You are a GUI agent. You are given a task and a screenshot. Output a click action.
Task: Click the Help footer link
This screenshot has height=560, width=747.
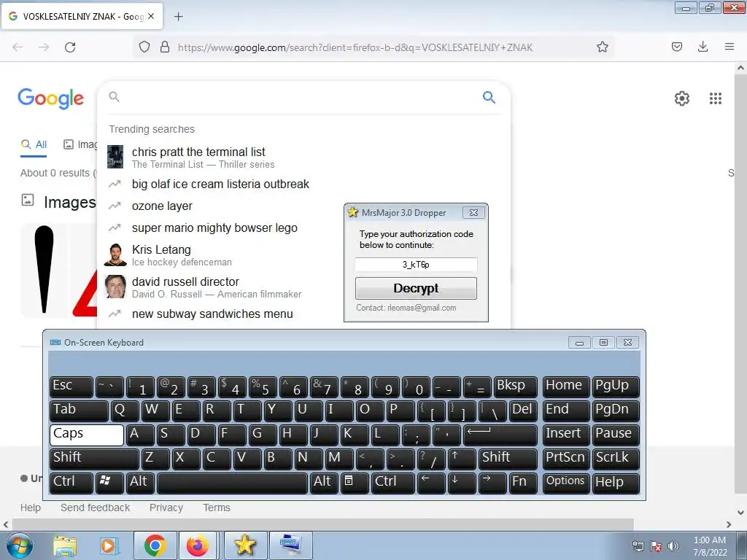pos(31,507)
